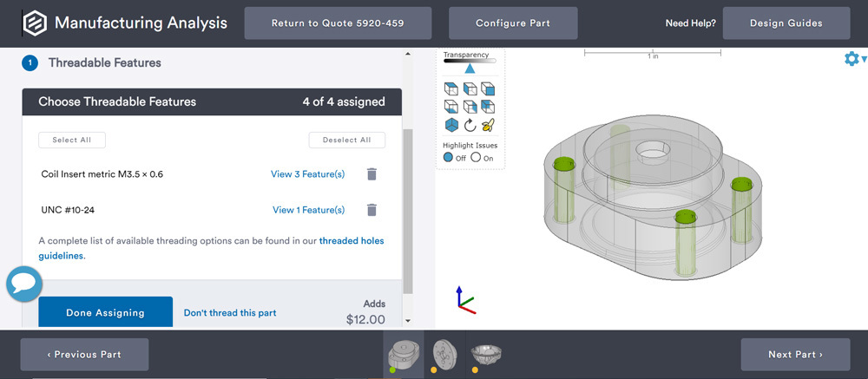Screen dimensions: 868x379
Task: Open the threaded holes guidelines link
Action: tap(352, 240)
